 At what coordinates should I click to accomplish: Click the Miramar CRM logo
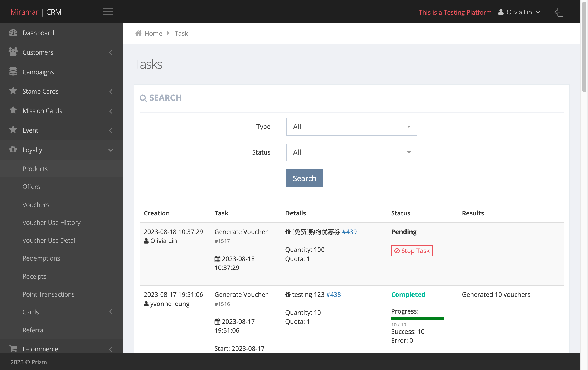pos(36,12)
